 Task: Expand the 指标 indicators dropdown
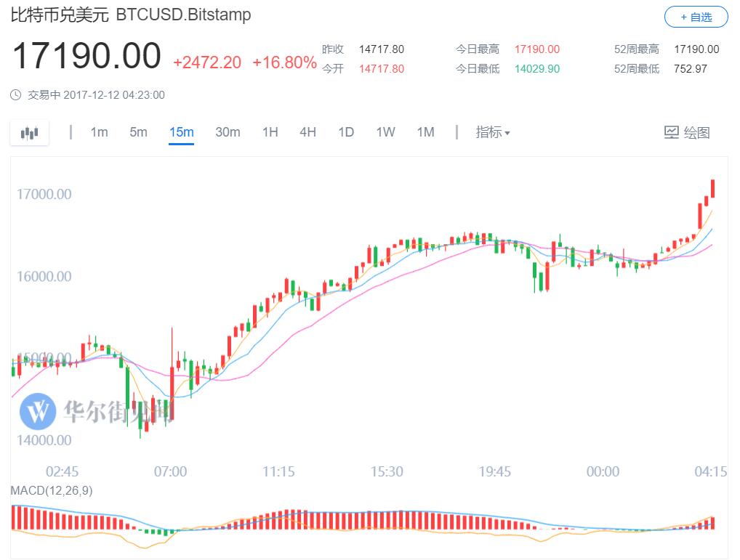tap(493, 132)
